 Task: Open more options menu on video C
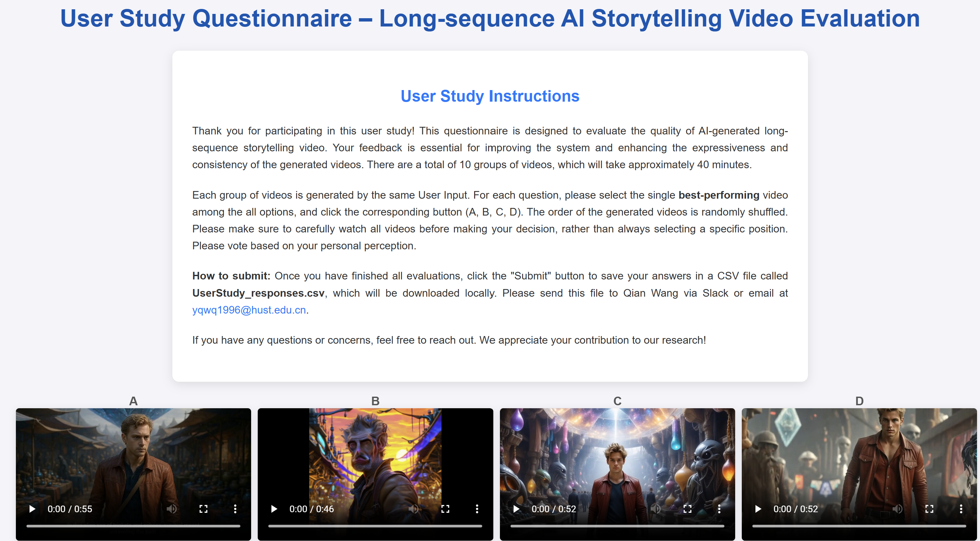pos(719,509)
